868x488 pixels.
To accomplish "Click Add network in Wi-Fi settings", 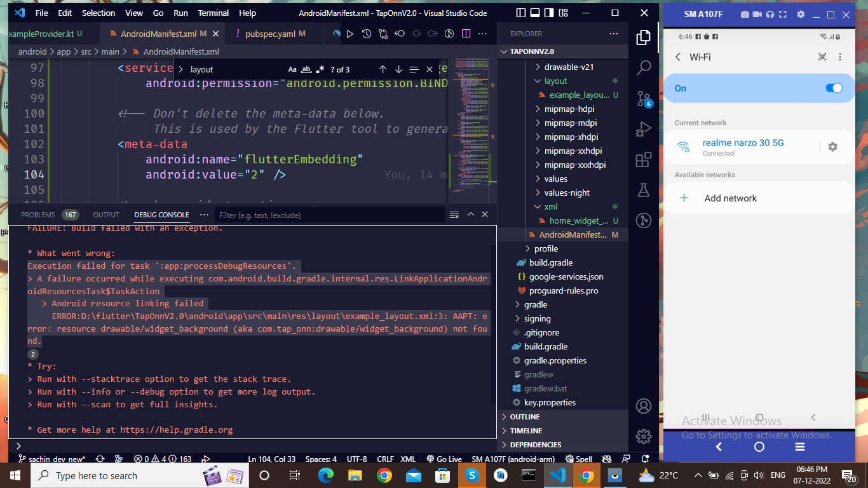I will click(x=729, y=198).
